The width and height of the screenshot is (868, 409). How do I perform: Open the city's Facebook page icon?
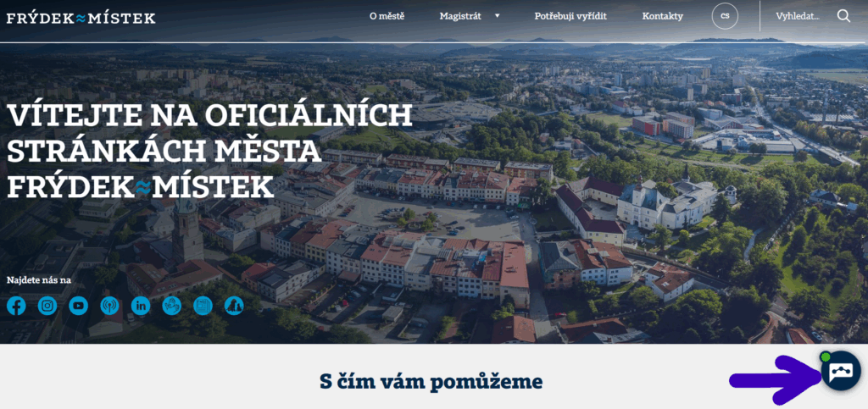coord(16,306)
